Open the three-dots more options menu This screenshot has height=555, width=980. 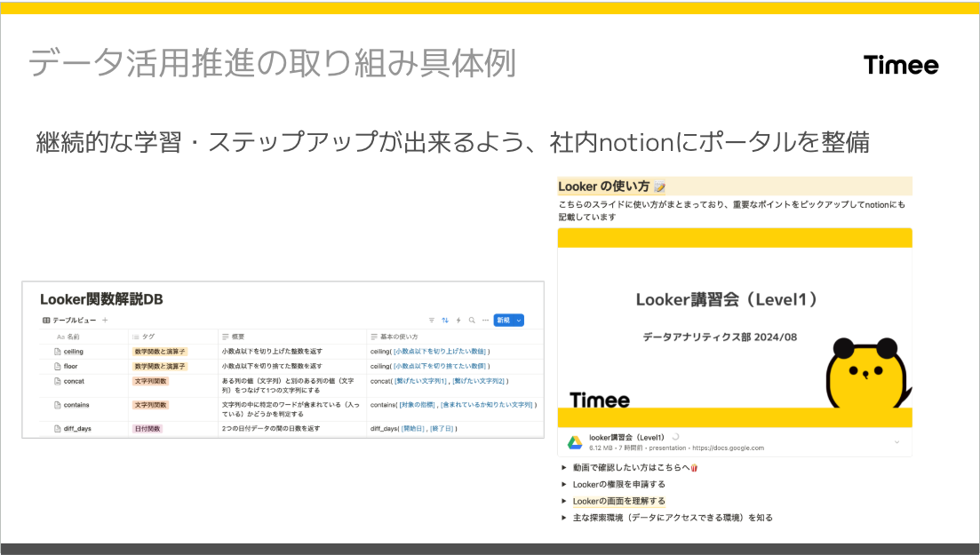click(485, 320)
